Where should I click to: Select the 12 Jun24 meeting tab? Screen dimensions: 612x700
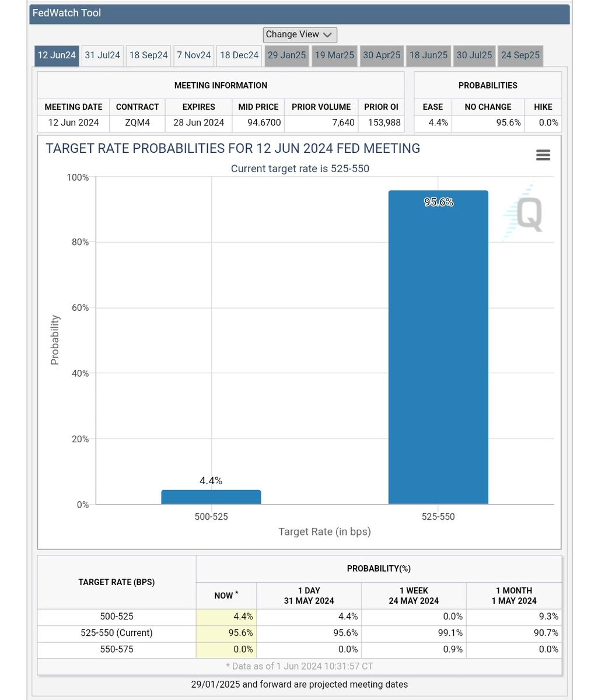click(x=57, y=55)
